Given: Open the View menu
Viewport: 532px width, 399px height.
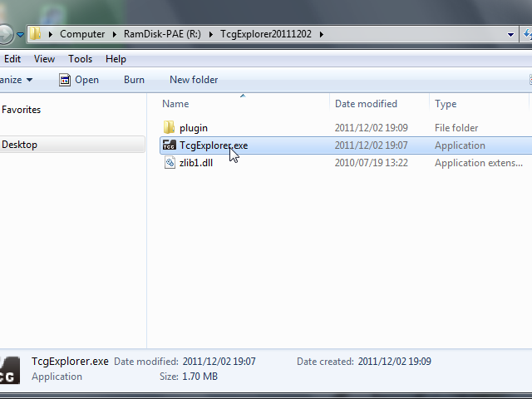Looking at the screenshot, I should (x=44, y=59).
